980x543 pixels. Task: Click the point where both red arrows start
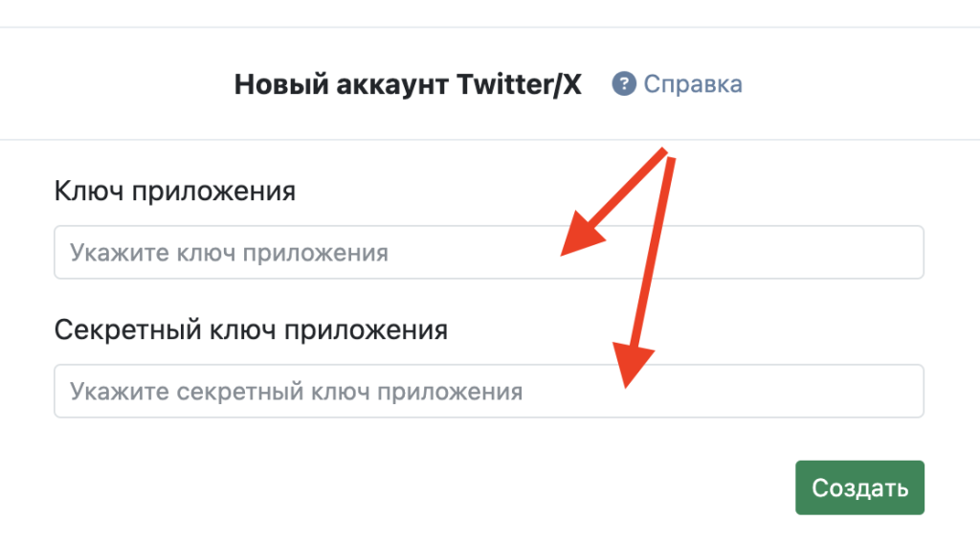pos(670,153)
